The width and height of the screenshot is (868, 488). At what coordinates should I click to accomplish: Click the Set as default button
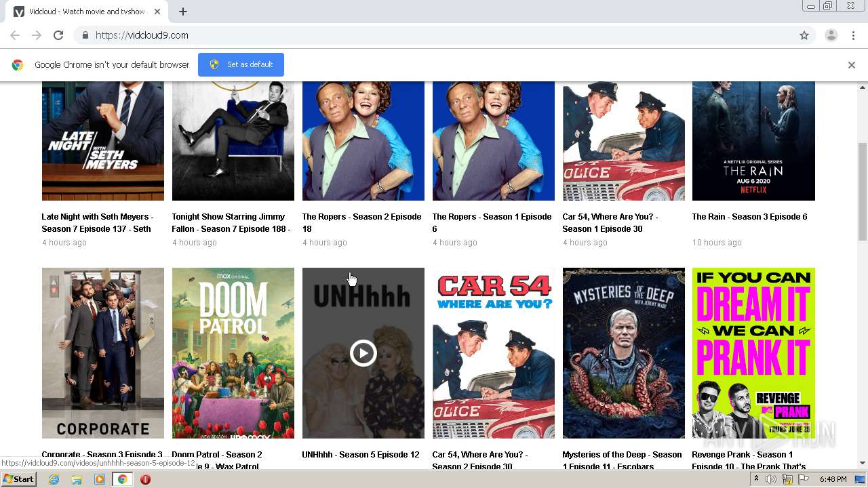(241, 64)
